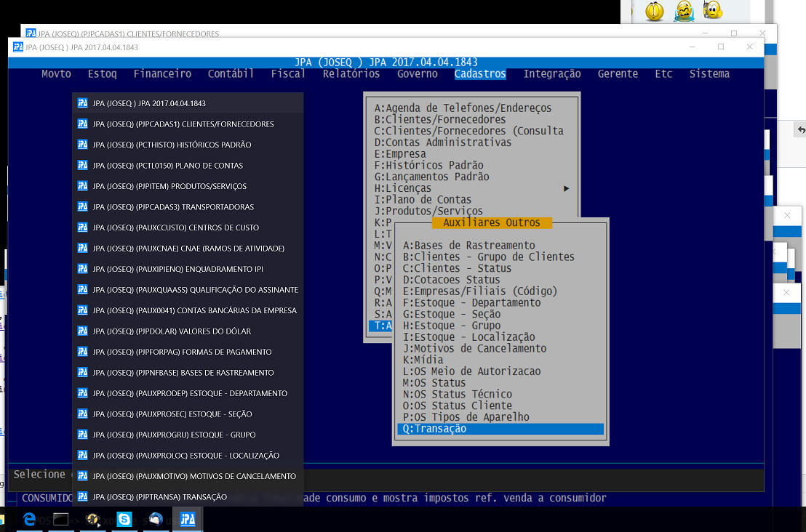Open Skype from the taskbar

point(124,520)
